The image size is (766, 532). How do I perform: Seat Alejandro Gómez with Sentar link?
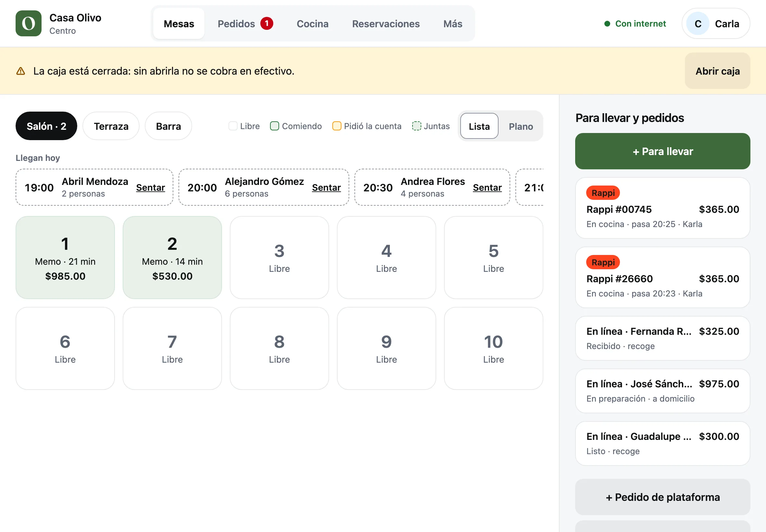[x=326, y=187]
